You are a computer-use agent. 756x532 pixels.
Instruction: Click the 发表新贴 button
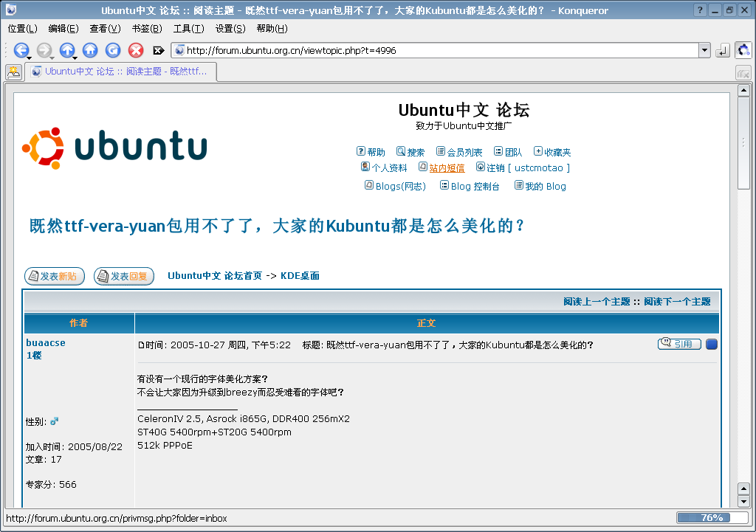[x=55, y=276]
